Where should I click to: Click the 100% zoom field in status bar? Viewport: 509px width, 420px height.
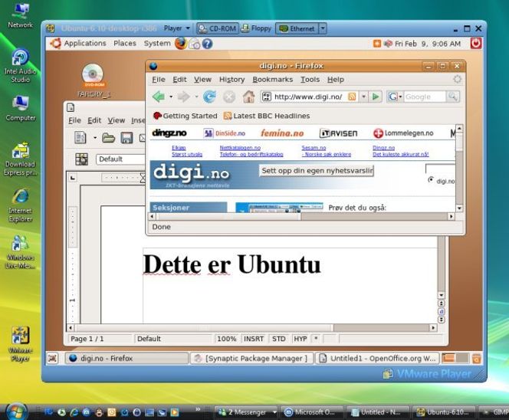click(226, 339)
